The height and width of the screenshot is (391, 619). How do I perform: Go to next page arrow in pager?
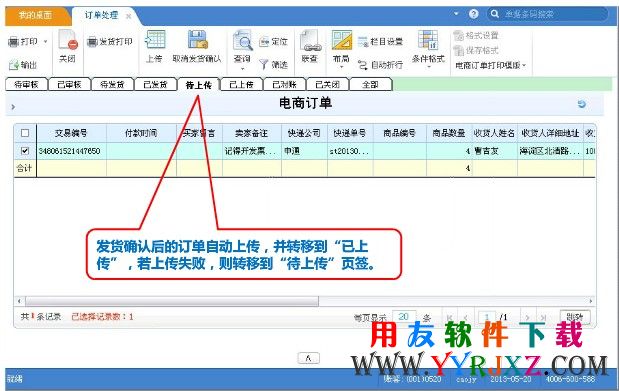pos(527,317)
